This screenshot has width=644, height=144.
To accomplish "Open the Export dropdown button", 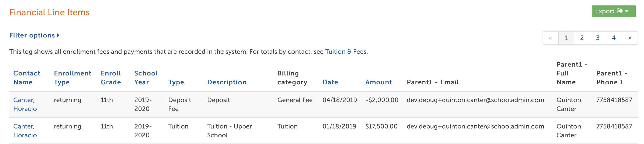I will click(613, 11).
